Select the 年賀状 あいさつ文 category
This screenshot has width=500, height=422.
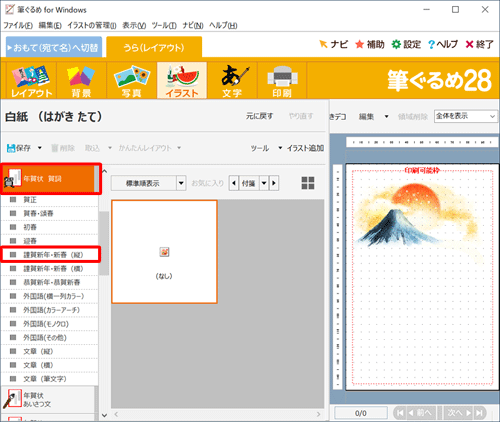point(48,400)
